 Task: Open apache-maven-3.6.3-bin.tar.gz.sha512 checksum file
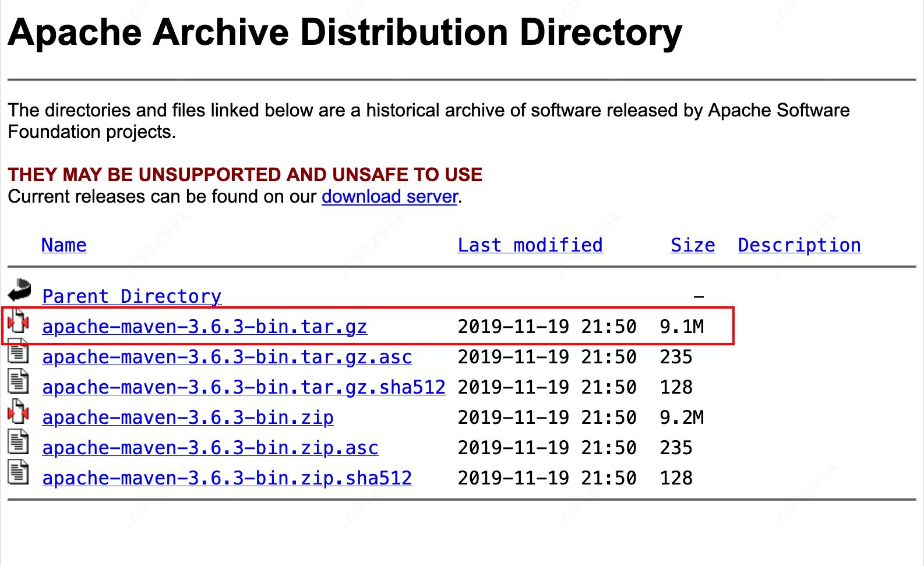coord(244,387)
